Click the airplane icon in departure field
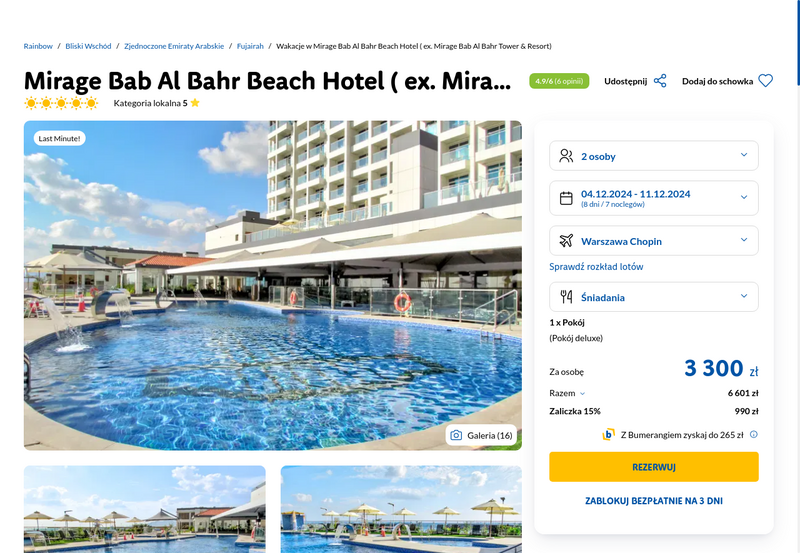Screen dimensions: 800x553 point(566,240)
